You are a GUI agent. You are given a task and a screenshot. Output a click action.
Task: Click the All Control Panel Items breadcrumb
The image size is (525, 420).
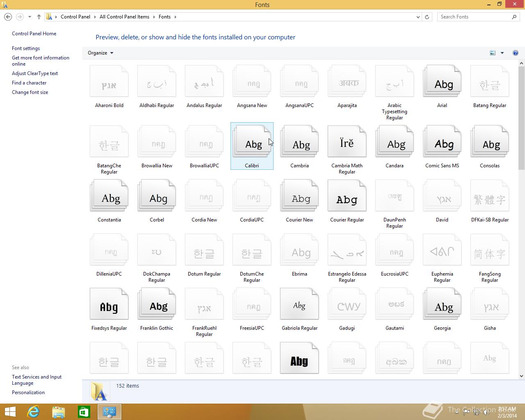coord(124,17)
